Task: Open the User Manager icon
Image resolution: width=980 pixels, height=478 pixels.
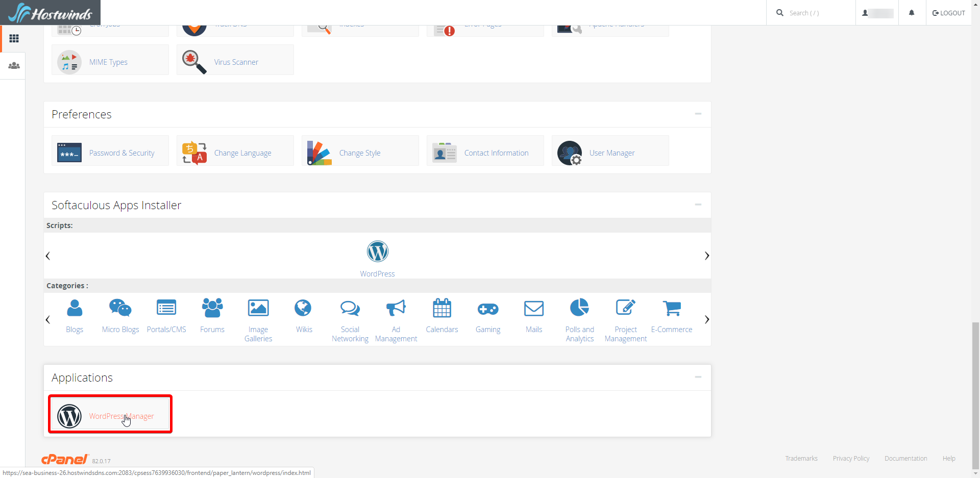Action: click(x=570, y=153)
